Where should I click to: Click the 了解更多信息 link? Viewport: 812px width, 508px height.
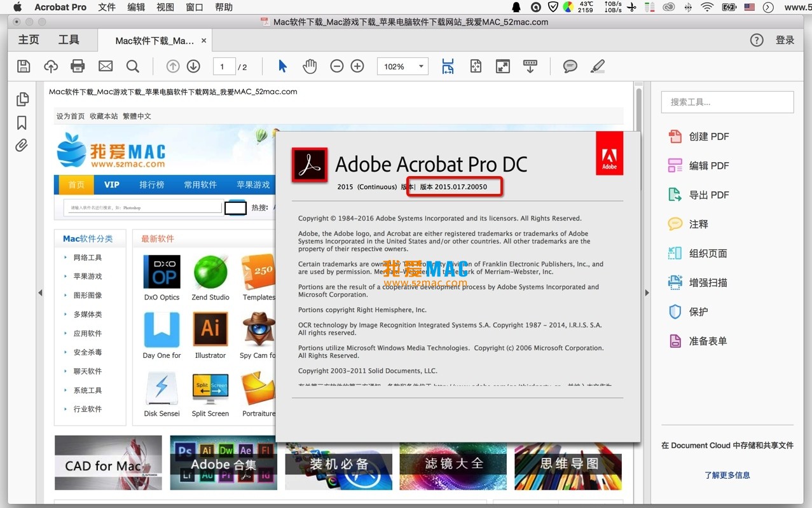tap(727, 475)
